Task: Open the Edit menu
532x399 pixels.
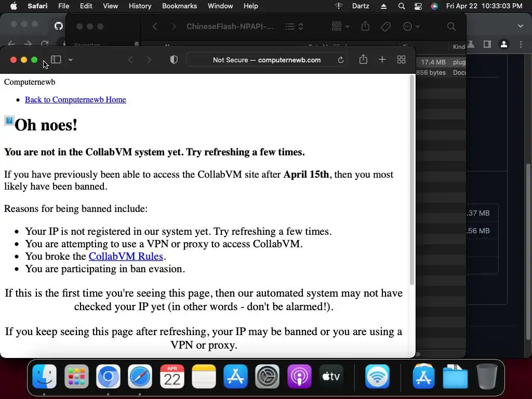Action: point(86,6)
